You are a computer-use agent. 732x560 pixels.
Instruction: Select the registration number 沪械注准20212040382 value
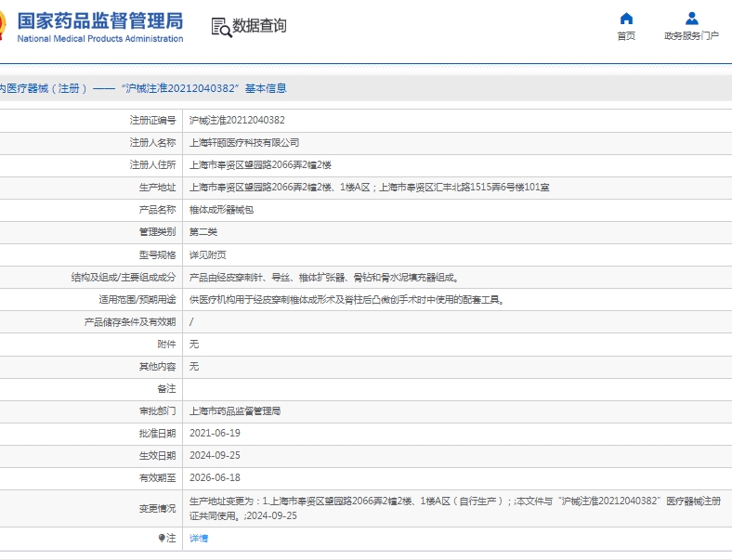click(x=237, y=121)
